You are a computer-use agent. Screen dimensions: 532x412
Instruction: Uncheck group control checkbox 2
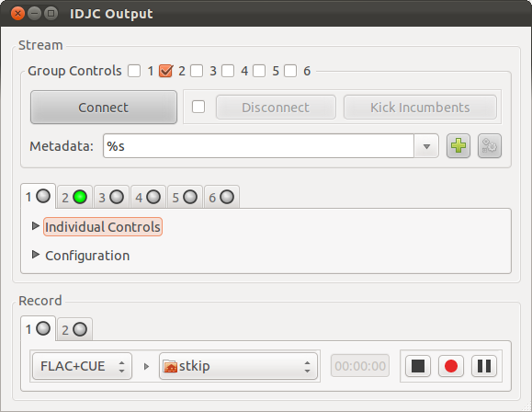tap(165, 71)
